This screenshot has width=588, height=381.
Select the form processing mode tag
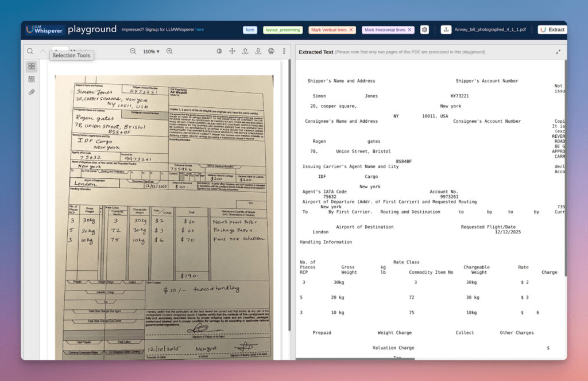click(x=250, y=30)
